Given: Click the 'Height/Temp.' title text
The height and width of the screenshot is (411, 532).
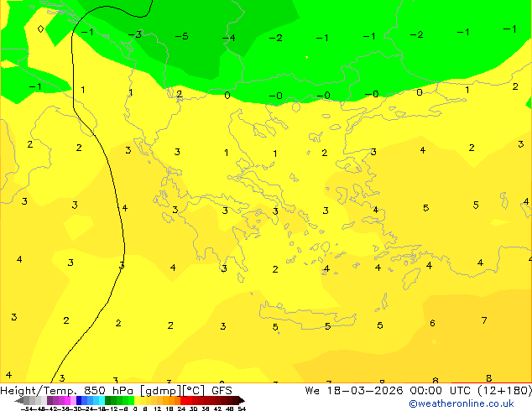Looking at the screenshot, I should coord(39,391).
